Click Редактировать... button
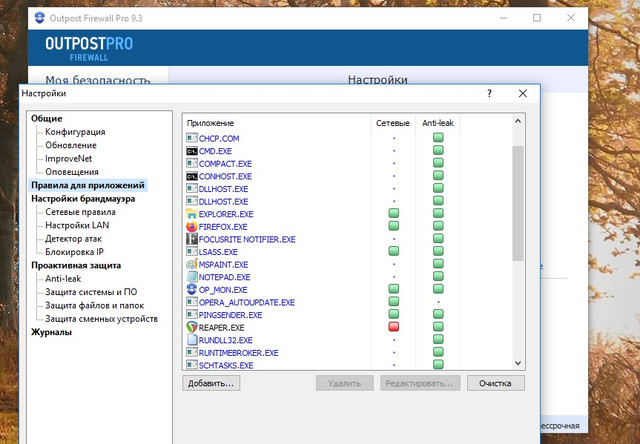The height and width of the screenshot is (444, 640). [x=420, y=383]
